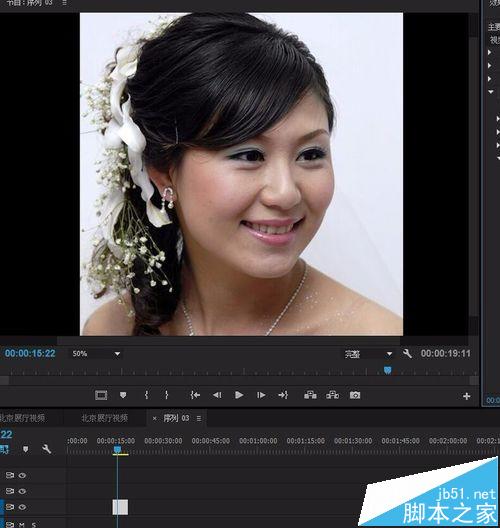Open the button editor plus icon
This screenshot has width=500, height=528.
466,396
